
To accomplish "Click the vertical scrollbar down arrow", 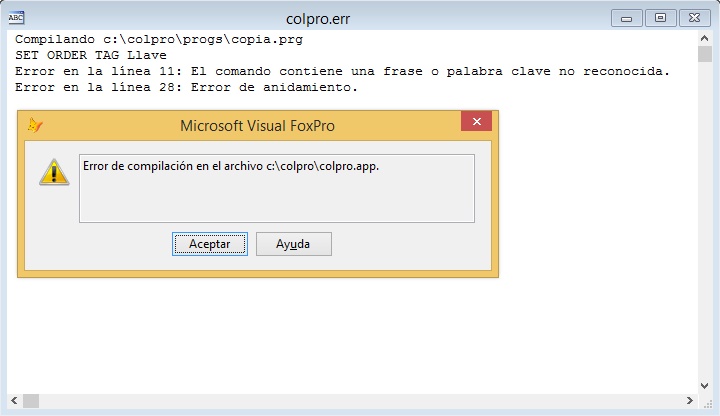I will (x=704, y=386).
